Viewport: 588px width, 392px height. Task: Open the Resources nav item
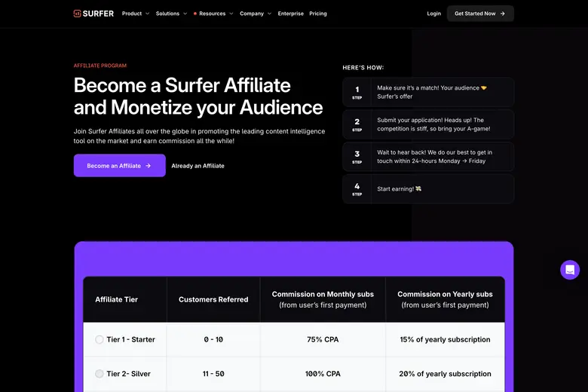(213, 14)
